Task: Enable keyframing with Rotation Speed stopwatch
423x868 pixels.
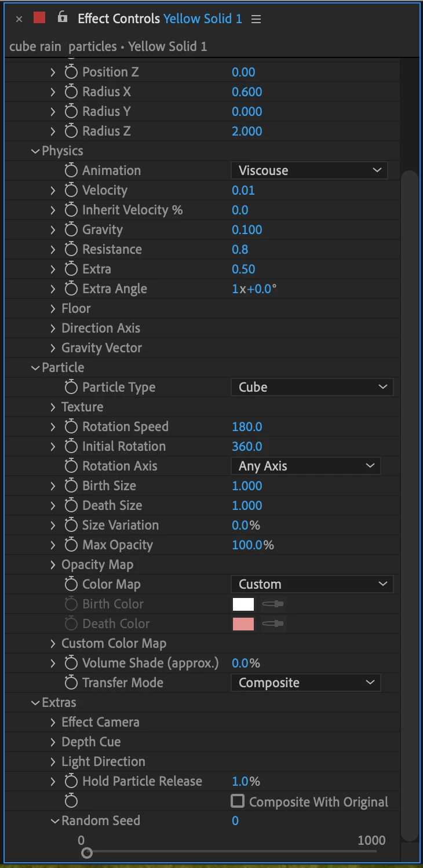Action: tap(71, 426)
